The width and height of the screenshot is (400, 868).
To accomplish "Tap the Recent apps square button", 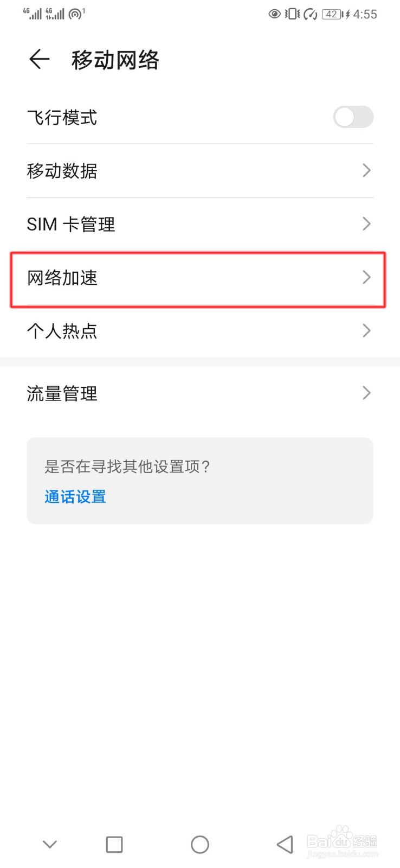I will click(114, 844).
